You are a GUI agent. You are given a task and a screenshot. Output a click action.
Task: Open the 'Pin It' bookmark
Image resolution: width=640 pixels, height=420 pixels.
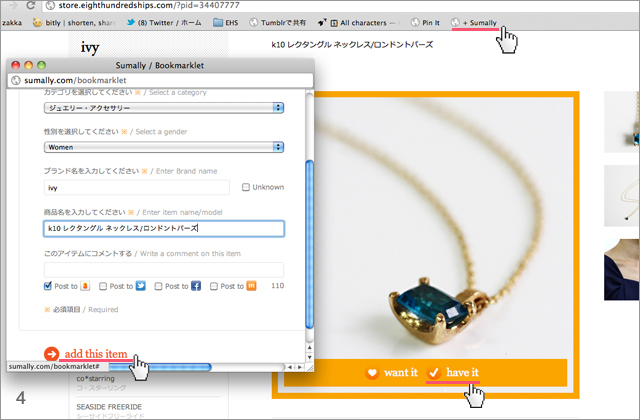coord(431,21)
